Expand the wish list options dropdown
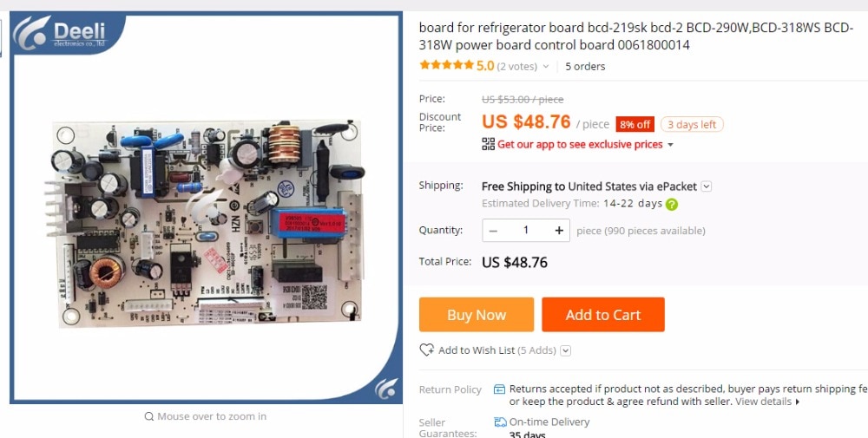Image resolution: width=868 pixels, height=438 pixels. (x=566, y=350)
